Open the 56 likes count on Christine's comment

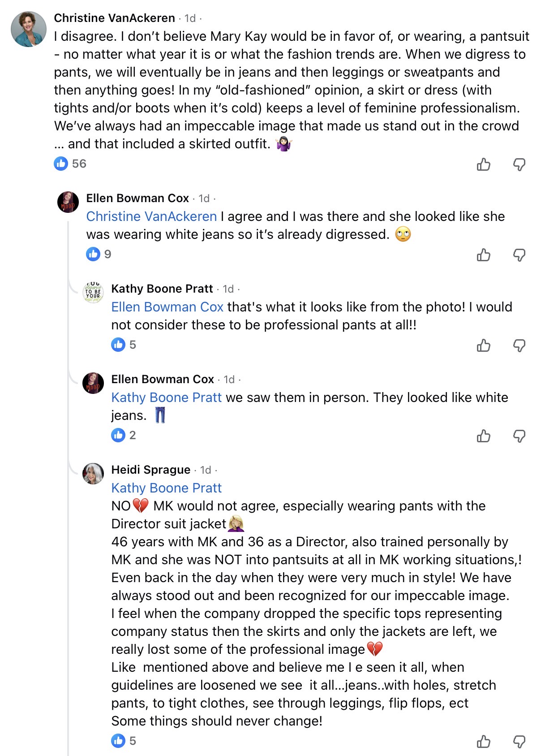[70, 164]
